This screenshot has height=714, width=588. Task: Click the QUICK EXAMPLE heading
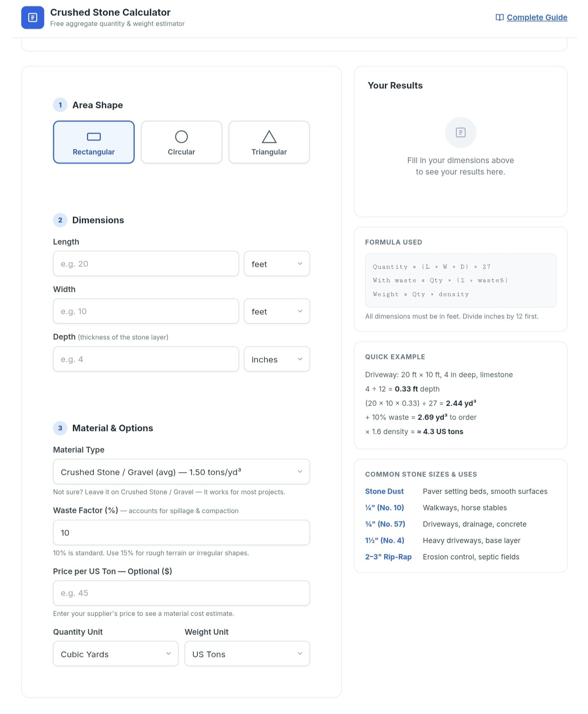pyautogui.click(x=395, y=357)
